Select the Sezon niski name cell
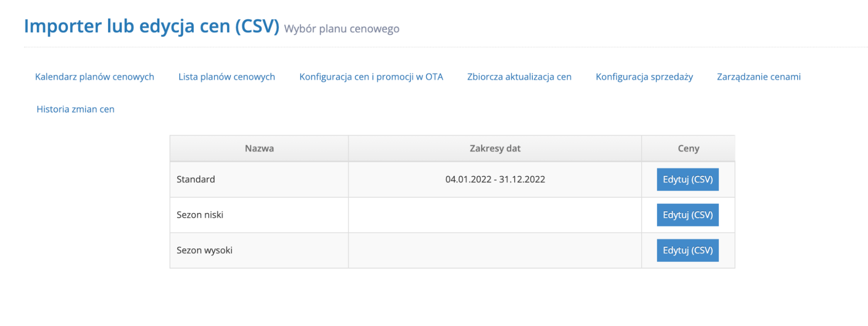868x326 pixels. pos(200,215)
